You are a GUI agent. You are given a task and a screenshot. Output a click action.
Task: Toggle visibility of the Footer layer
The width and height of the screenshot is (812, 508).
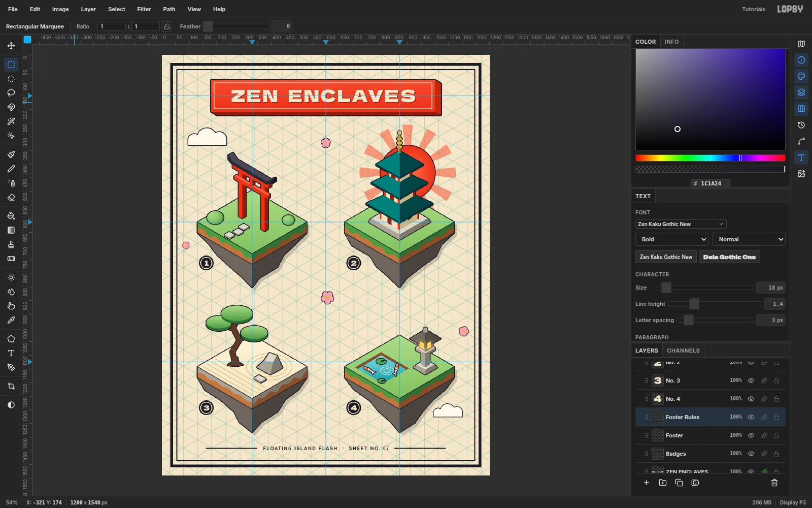point(751,435)
